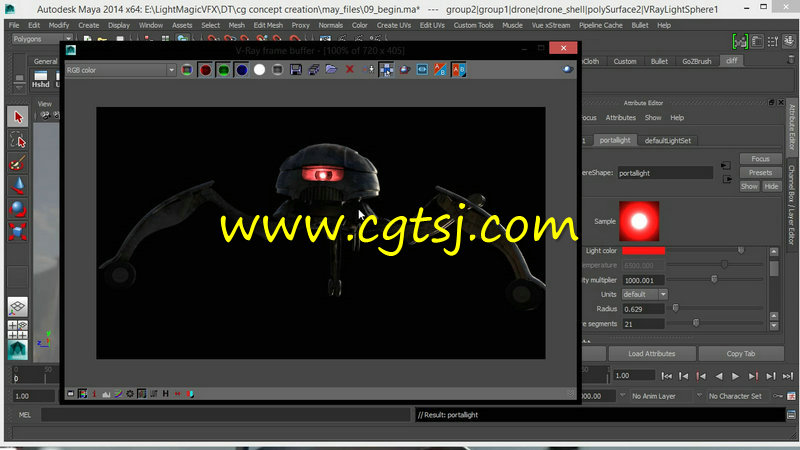
Task: Click play forward on timeline controls
Action: (735, 377)
